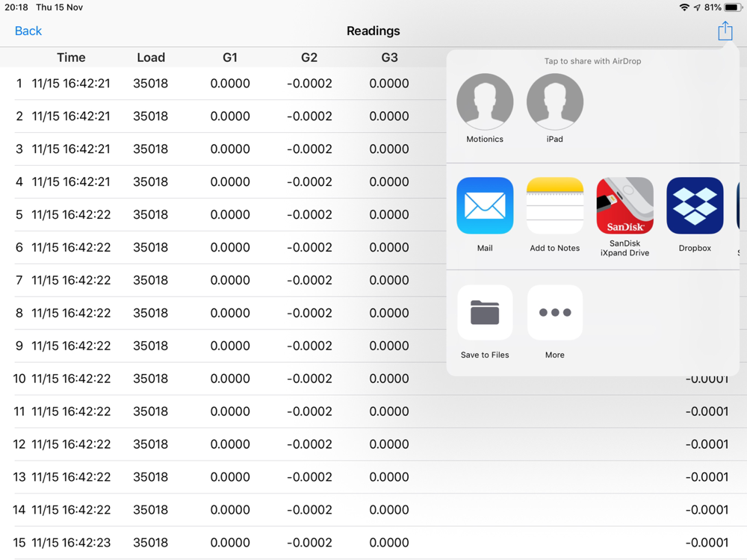AirDrop to the iPad device
The height and width of the screenshot is (560, 747).
click(x=555, y=102)
